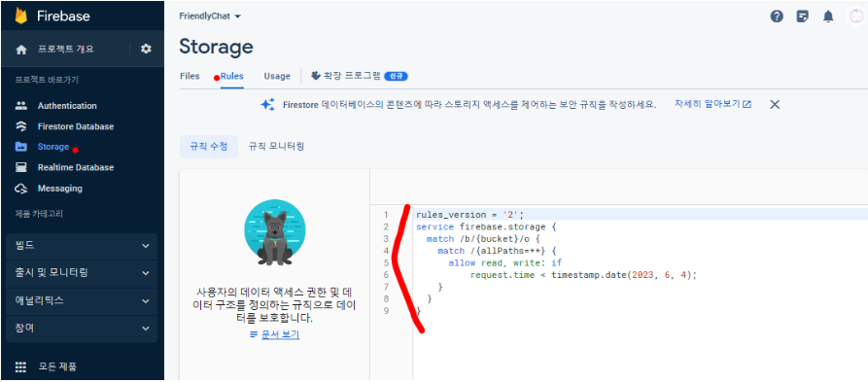Dismiss the Firestore info banner
The width and height of the screenshot is (868, 382).
pos(775,105)
